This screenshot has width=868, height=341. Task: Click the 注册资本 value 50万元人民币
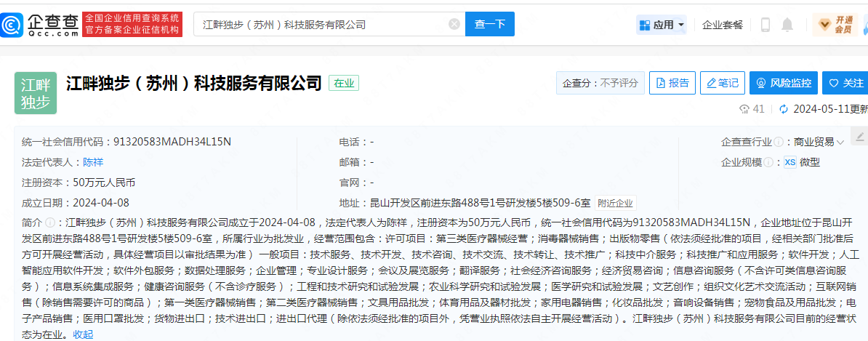tap(104, 182)
